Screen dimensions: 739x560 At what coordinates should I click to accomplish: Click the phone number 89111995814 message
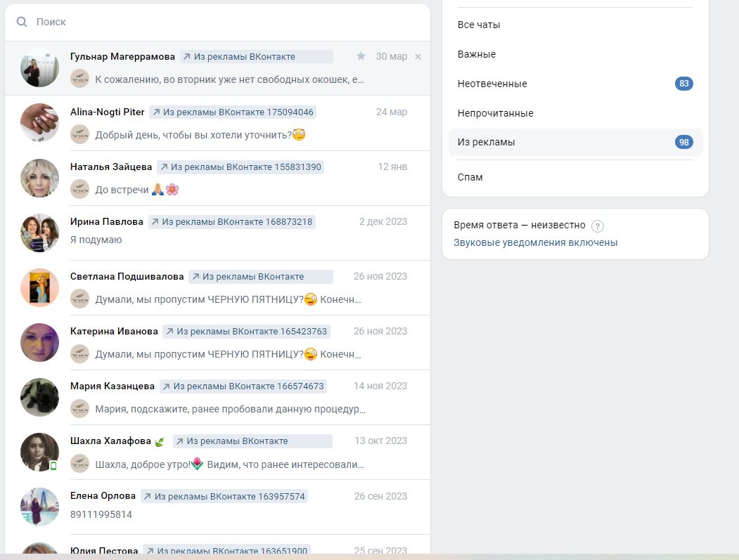pos(101,514)
